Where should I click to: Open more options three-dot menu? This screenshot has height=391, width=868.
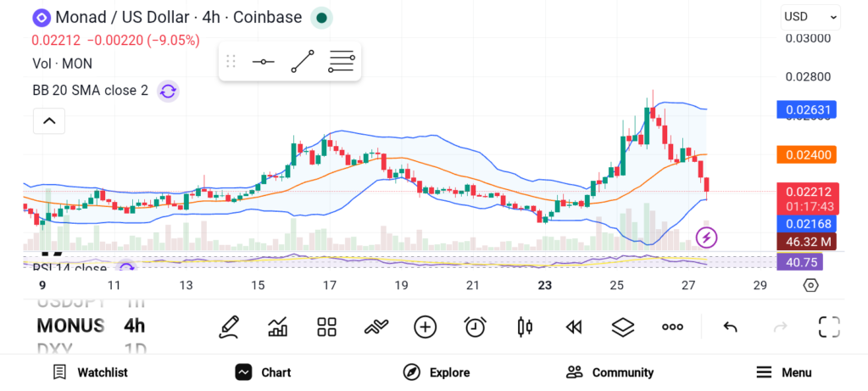[x=672, y=327]
